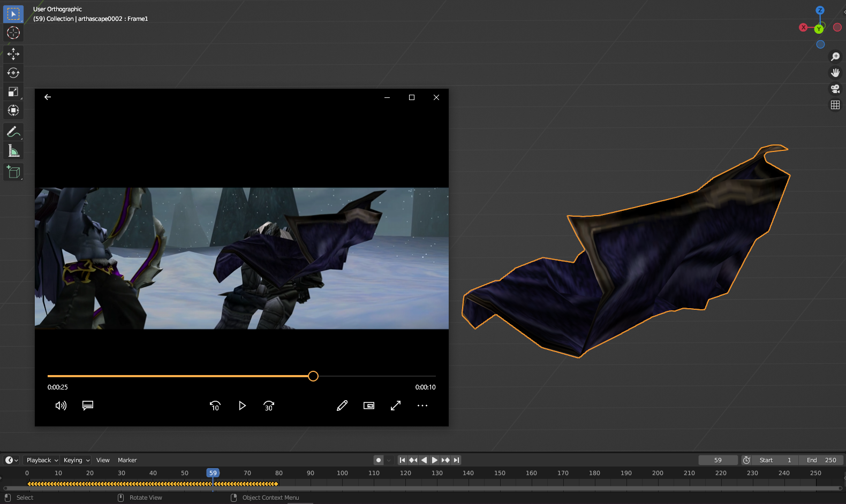The width and height of the screenshot is (846, 504).
Task: Click the video seek slider handle
Action: [x=313, y=376]
